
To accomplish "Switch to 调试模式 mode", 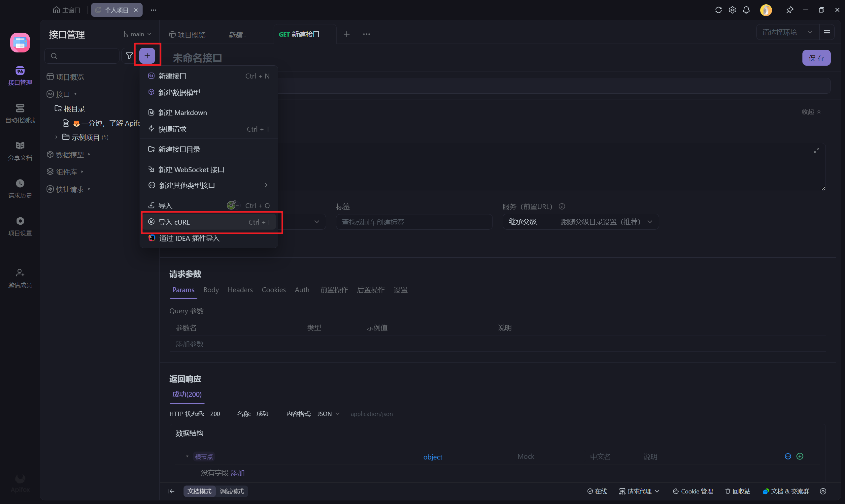I will [x=232, y=491].
